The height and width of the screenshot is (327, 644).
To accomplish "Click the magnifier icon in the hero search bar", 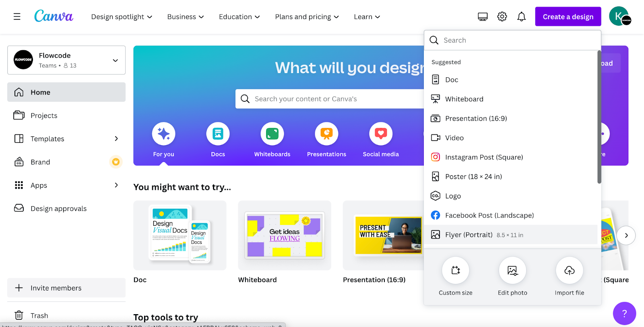I will 245,99.
